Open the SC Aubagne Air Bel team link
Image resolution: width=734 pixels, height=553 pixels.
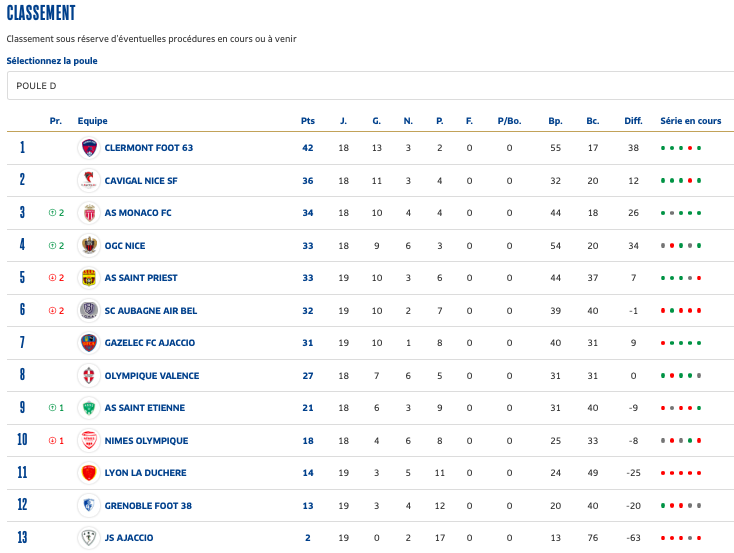tap(150, 311)
